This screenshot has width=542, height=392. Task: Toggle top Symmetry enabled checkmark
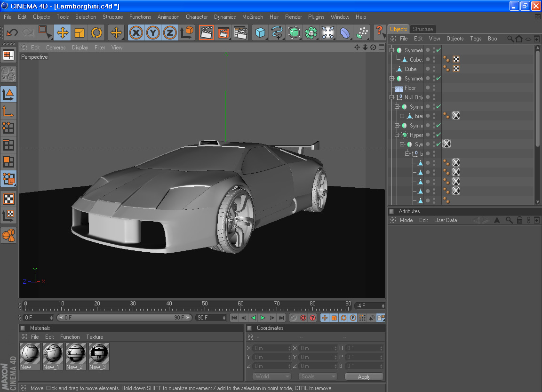tap(438, 50)
